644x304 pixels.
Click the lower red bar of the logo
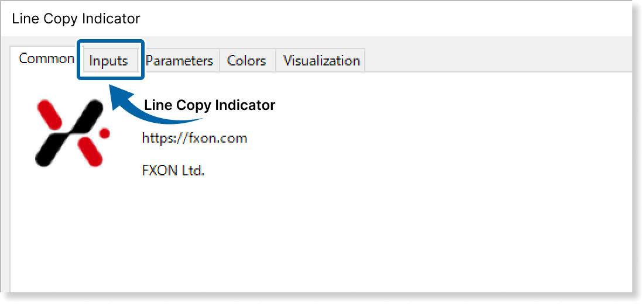click(90, 151)
